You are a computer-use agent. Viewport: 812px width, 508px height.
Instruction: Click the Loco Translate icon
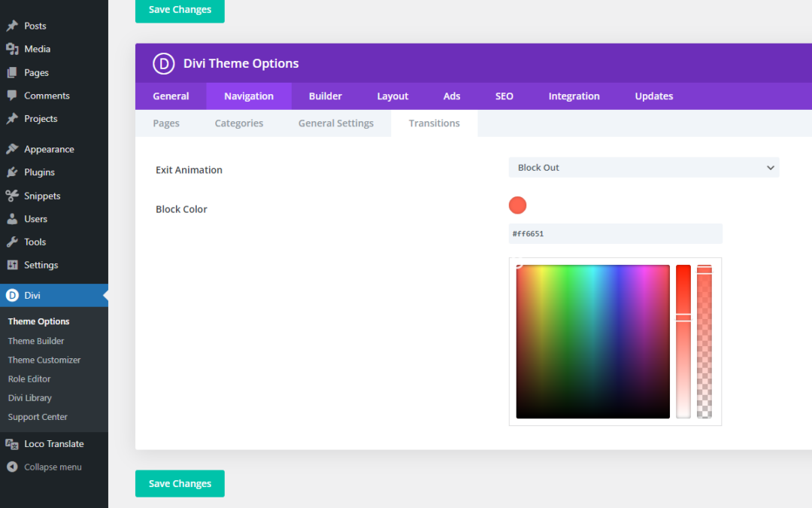tap(12, 444)
